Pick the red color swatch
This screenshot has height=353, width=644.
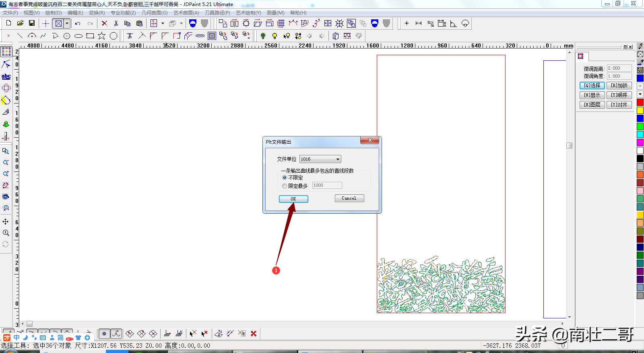pyautogui.click(x=640, y=102)
